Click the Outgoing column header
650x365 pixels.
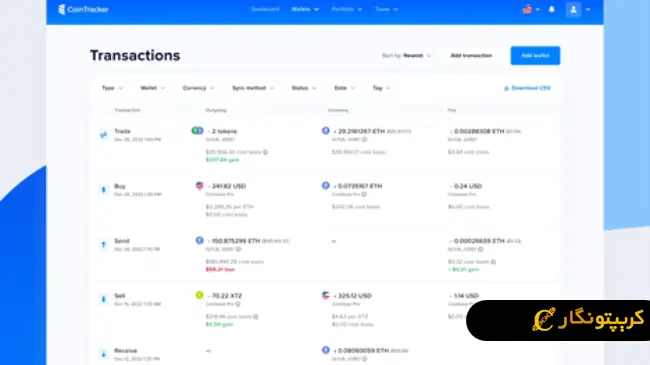pos(216,110)
